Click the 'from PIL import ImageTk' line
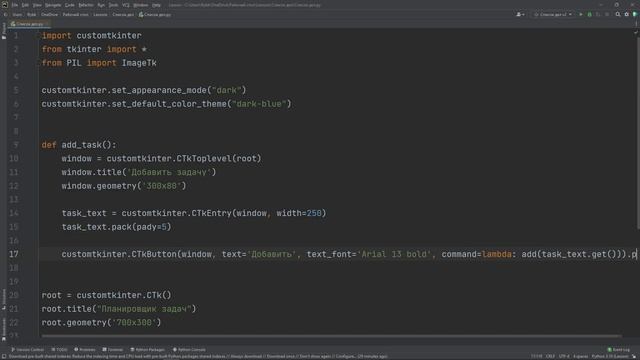Screen dimensions: 640x360 tap(99, 63)
